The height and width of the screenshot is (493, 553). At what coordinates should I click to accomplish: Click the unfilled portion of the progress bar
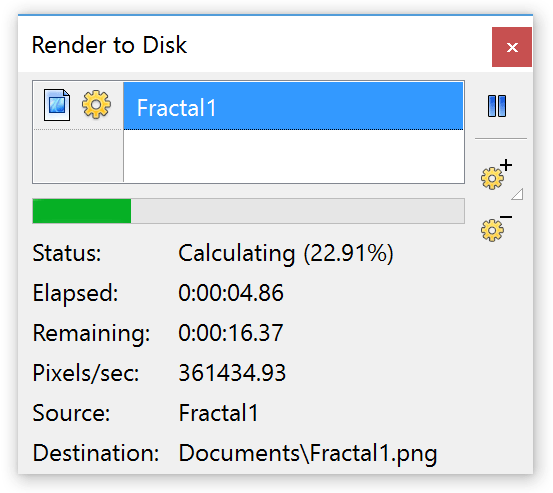(x=297, y=211)
